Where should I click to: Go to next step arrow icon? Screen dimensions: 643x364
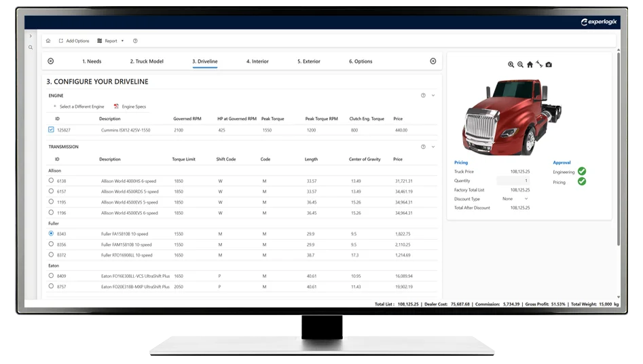[x=433, y=61]
